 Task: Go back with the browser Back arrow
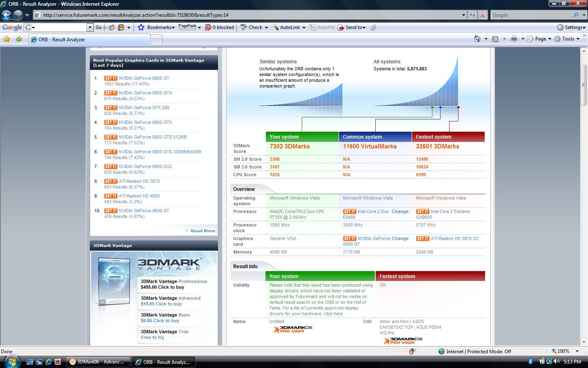(6, 15)
